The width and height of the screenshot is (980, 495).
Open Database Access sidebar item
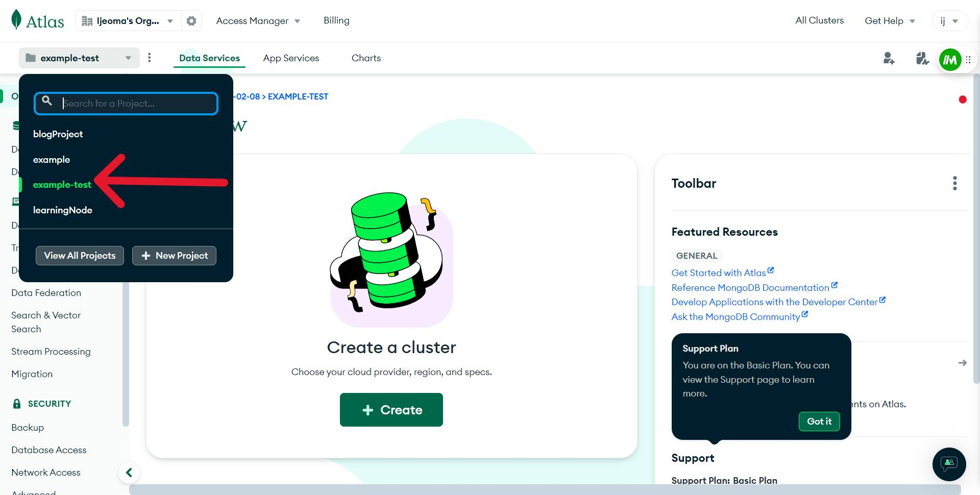pyautogui.click(x=48, y=450)
